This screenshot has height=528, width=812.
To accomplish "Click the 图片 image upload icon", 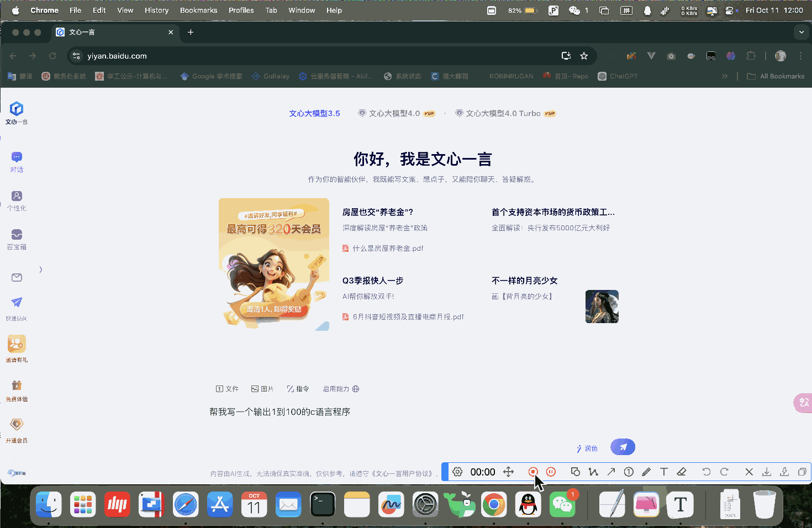I will [262, 389].
